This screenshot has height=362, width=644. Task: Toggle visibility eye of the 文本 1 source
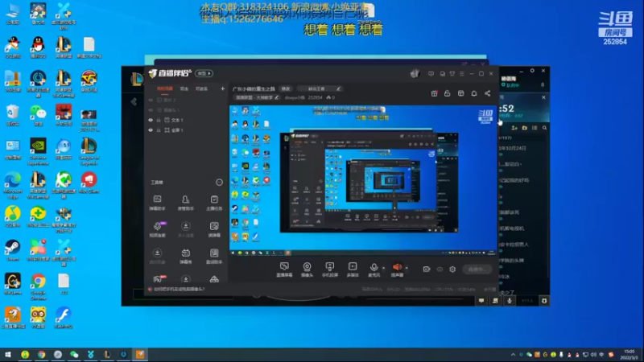tap(151, 120)
